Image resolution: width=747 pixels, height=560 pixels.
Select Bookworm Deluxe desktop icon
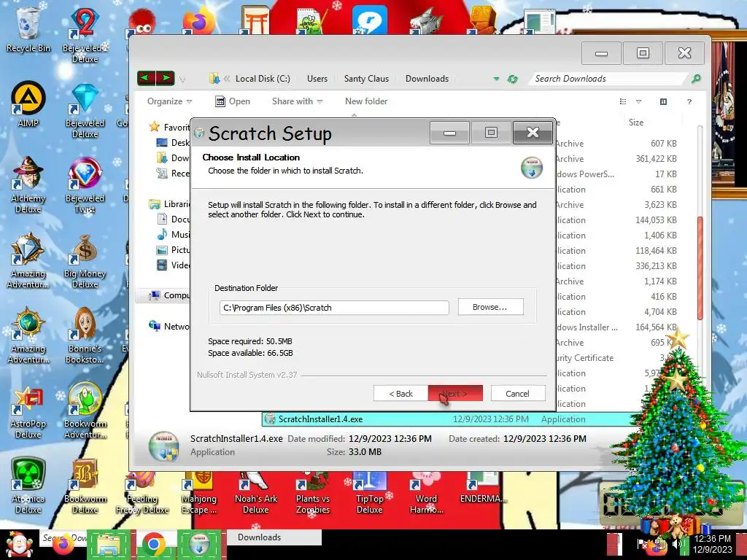click(85, 486)
